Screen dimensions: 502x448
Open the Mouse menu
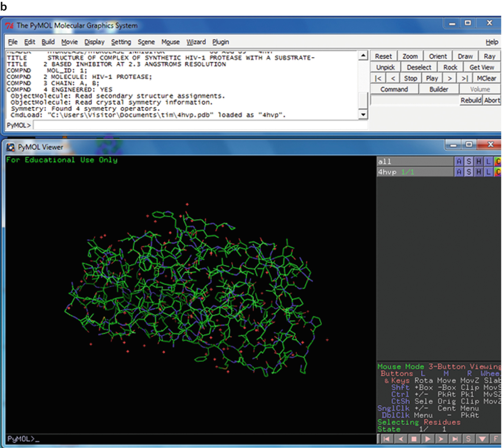(170, 42)
